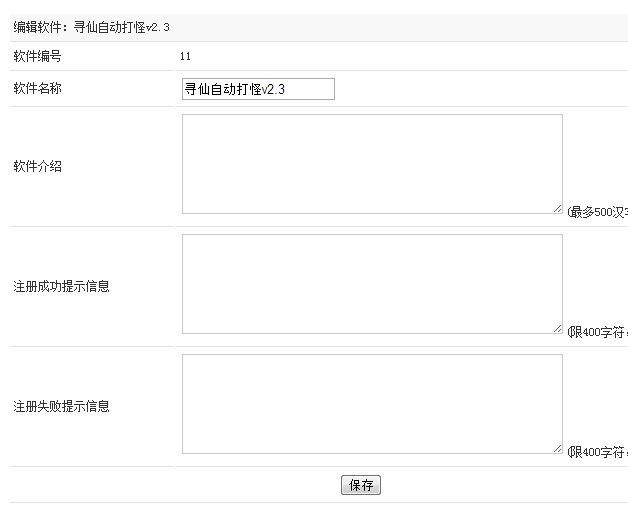Click inside the 注册成功提示信息 text area
This screenshot has height=509, width=628.
pos(372,284)
